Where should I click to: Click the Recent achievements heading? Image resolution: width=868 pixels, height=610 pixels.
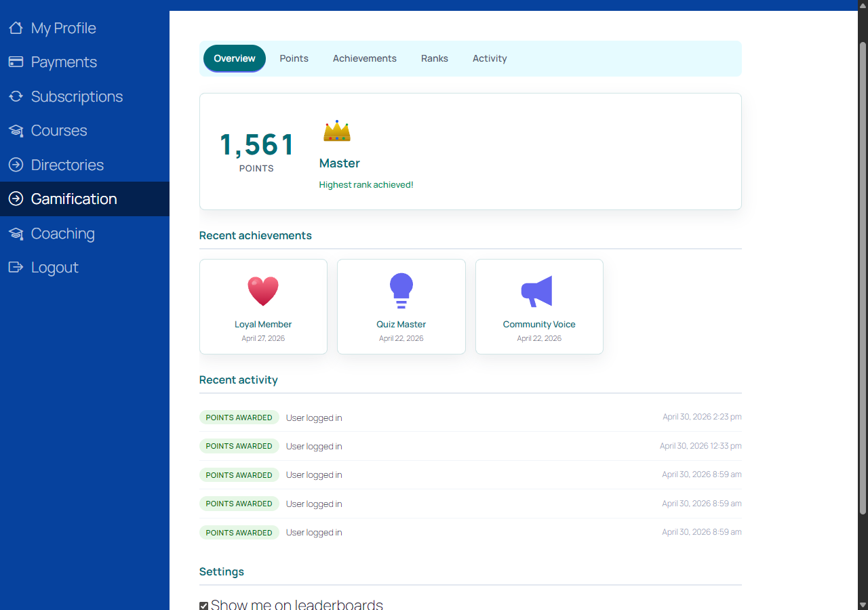(256, 235)
